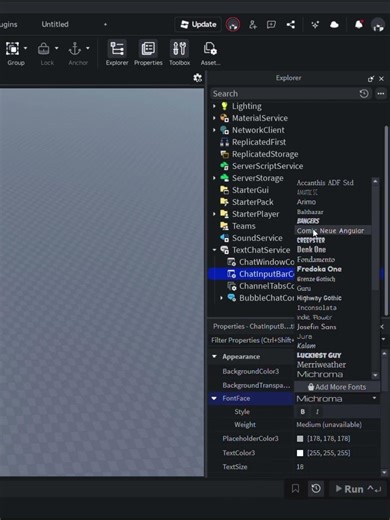Toggle bold font style
This screenshot has width=390, height=520.
click(302, 412)
